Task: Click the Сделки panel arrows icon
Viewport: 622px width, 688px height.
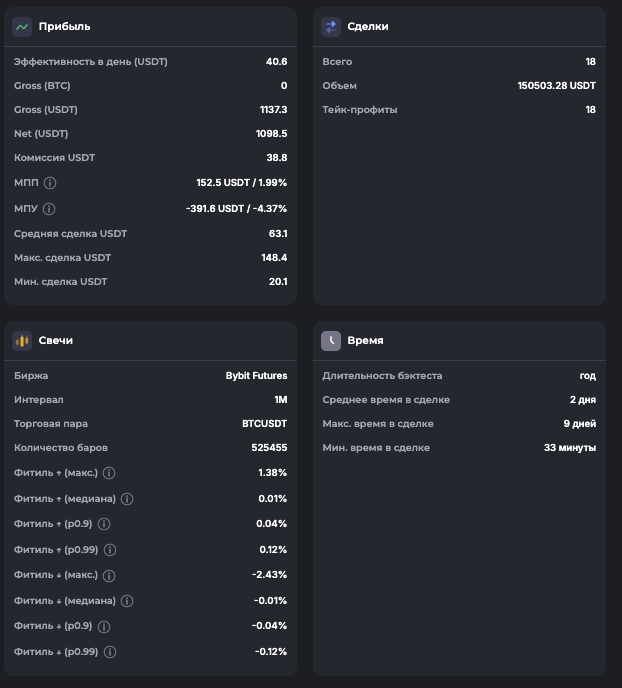Action: (331, 27)
